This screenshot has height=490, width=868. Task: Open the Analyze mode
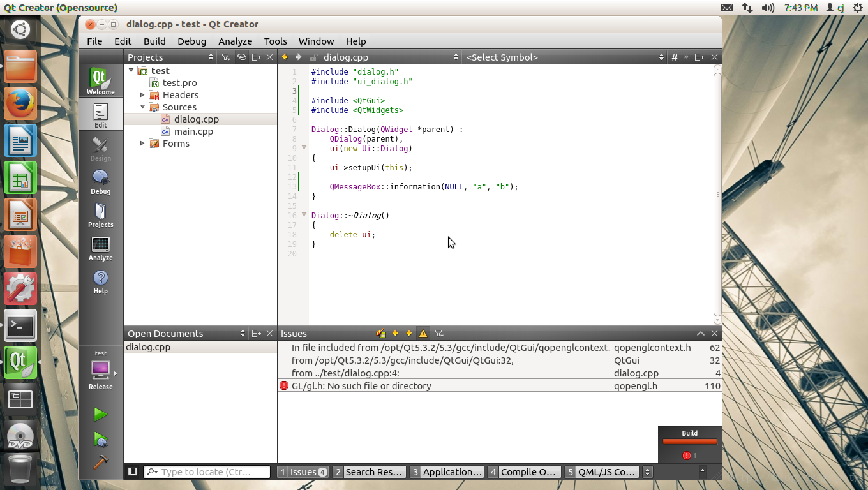click(x=101, y=248)
